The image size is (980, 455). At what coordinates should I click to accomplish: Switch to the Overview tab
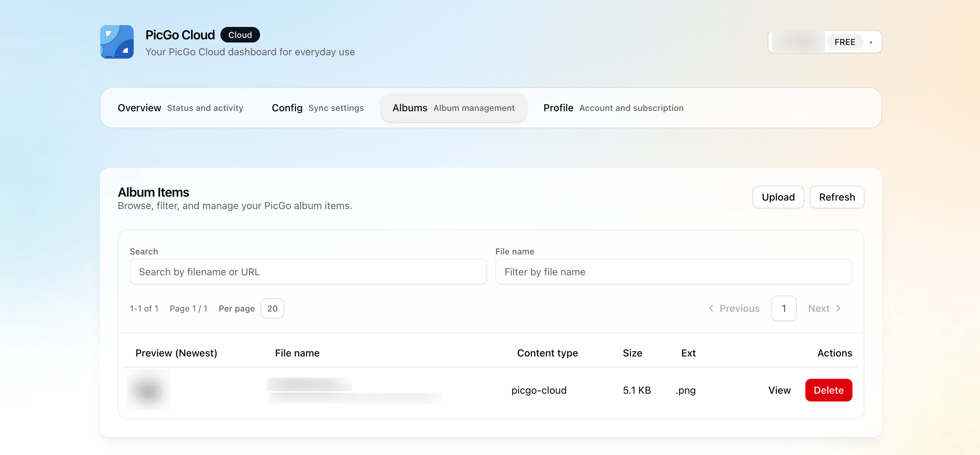tap(180, 108)
